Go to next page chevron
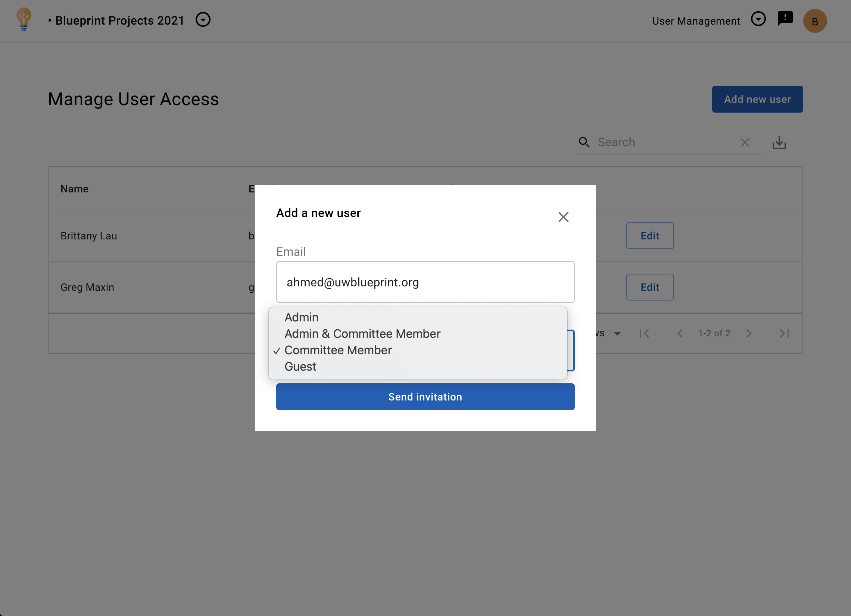Image resolution: width=851 pixels, height=616 pixels. [749, 333]
